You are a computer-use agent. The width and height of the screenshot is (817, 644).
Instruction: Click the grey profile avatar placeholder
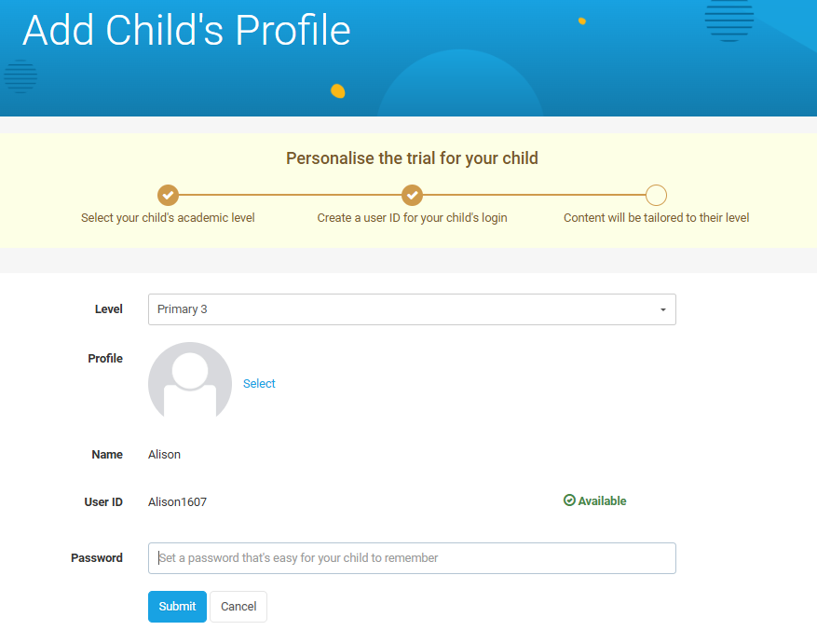pos(190,381)
